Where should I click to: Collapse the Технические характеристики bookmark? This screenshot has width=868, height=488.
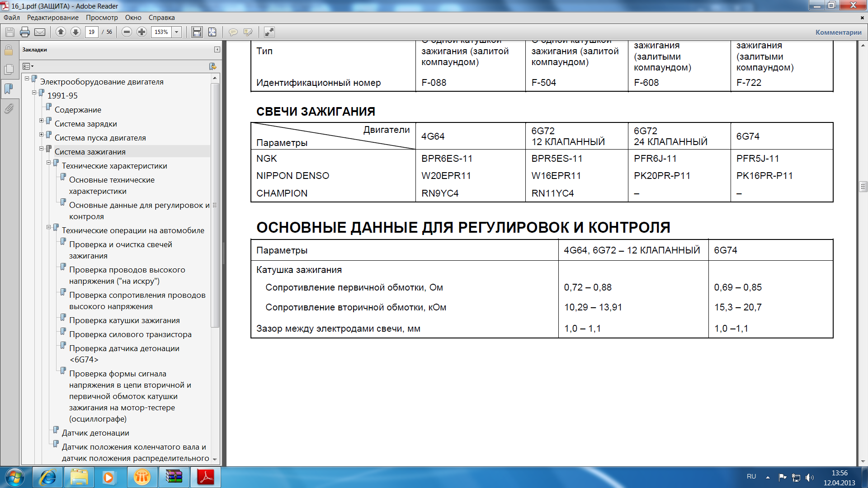(48, 163)
